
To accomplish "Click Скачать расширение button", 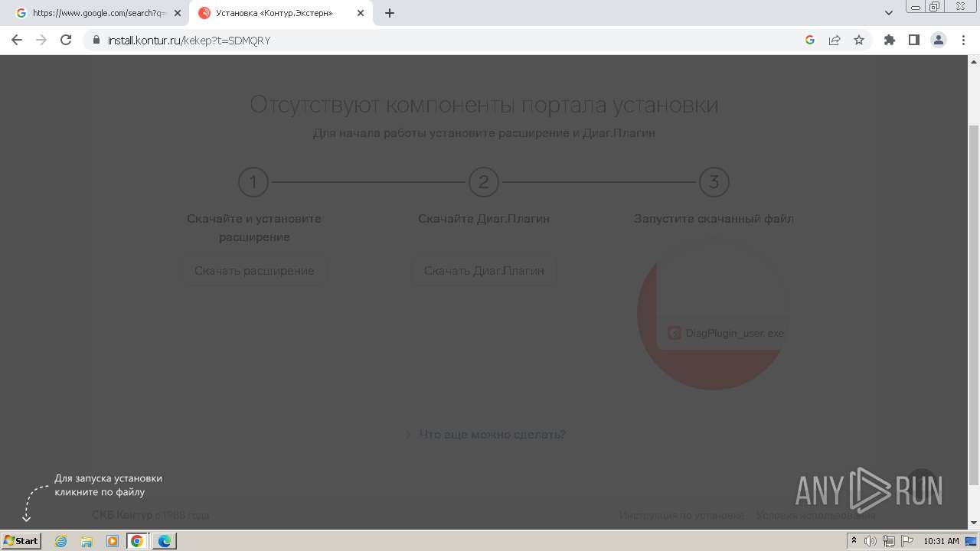I will (x=254, y=271).
